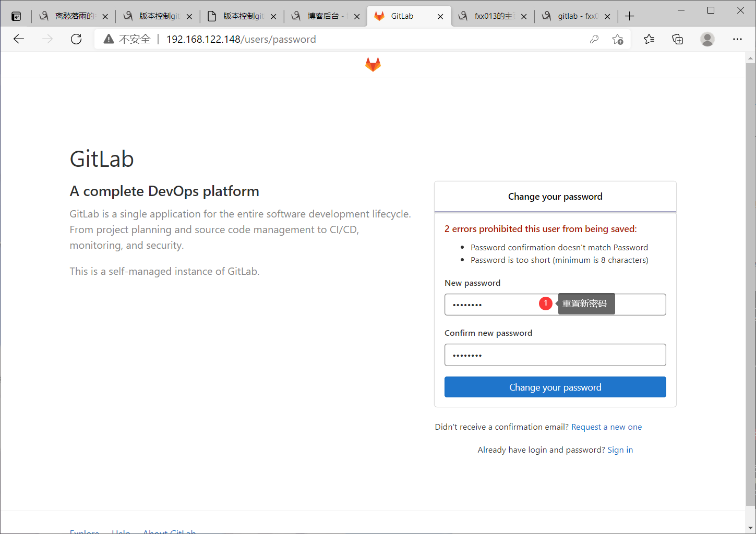Close the fxx013 tab
756x534 pixels.
tap(524, 17)
